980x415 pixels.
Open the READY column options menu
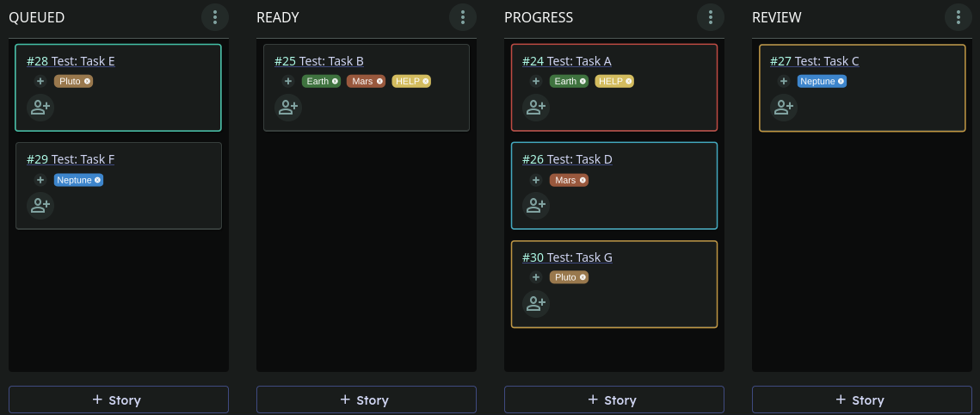point(463,17)
